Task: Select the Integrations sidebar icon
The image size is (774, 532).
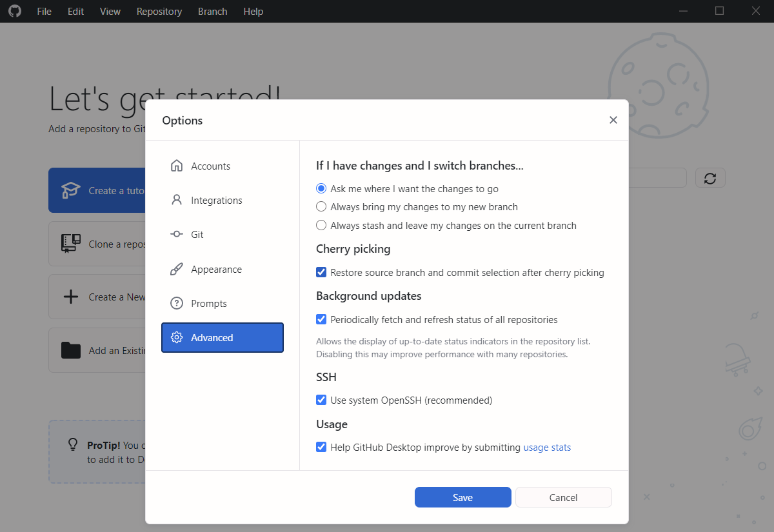Action: click(x=177, y=200)
